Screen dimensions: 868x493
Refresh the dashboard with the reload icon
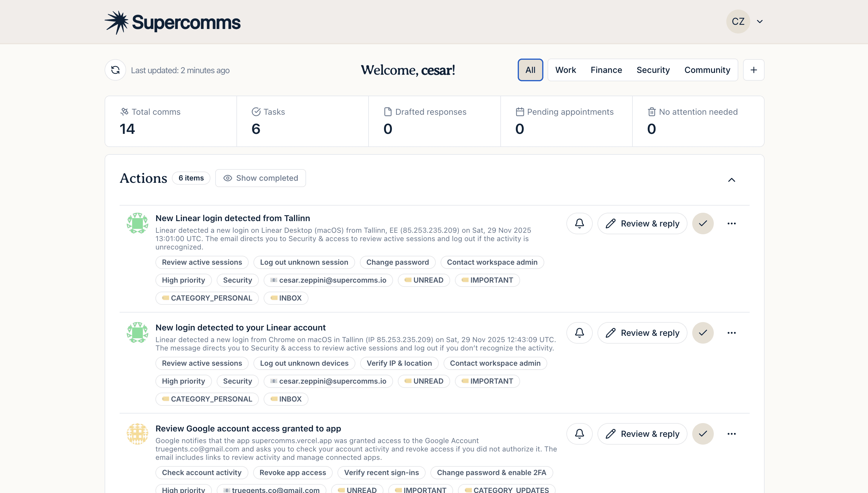pyautogui.click(x=115, y=70)
